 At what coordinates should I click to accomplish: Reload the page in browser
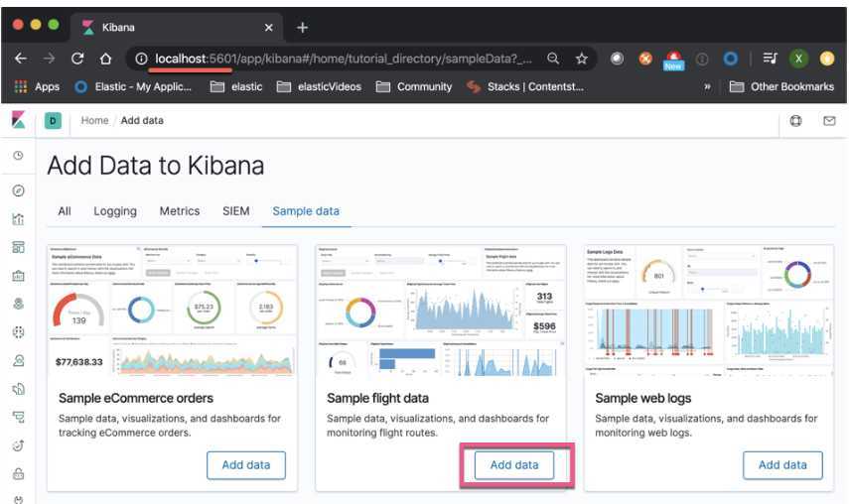[76, 59]
